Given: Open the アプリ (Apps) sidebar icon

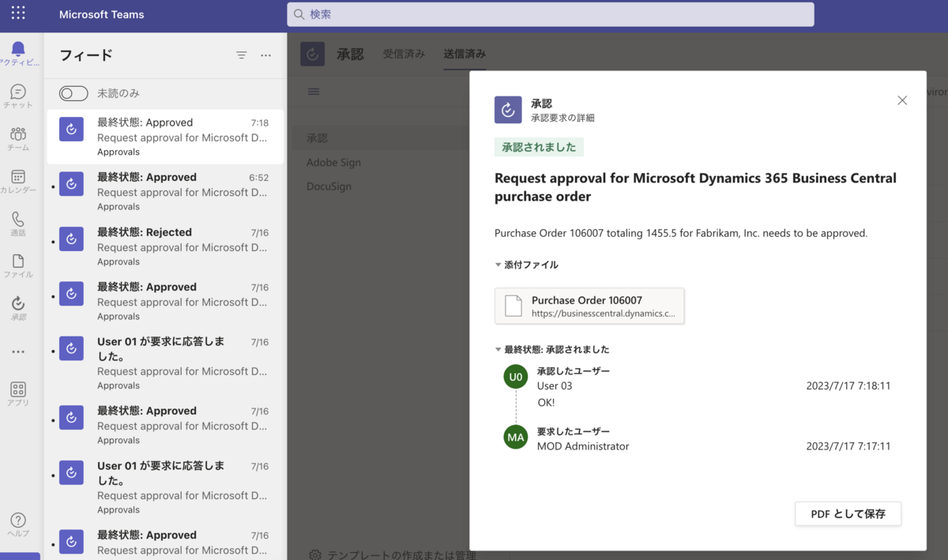Looking at the screenshot, I should (x=17, y=390).
